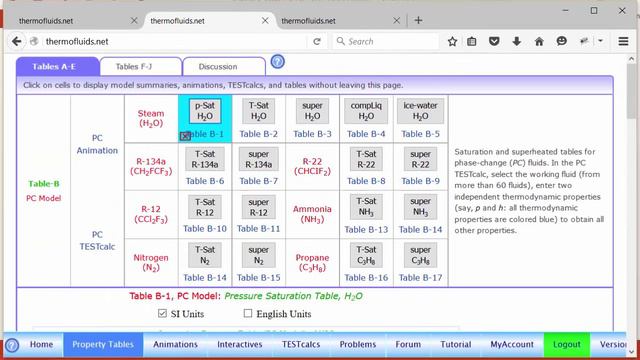The width and height of the screenshot is (640, 360).
Task: Click the super H2O button
Action: (x=312, y=111)
